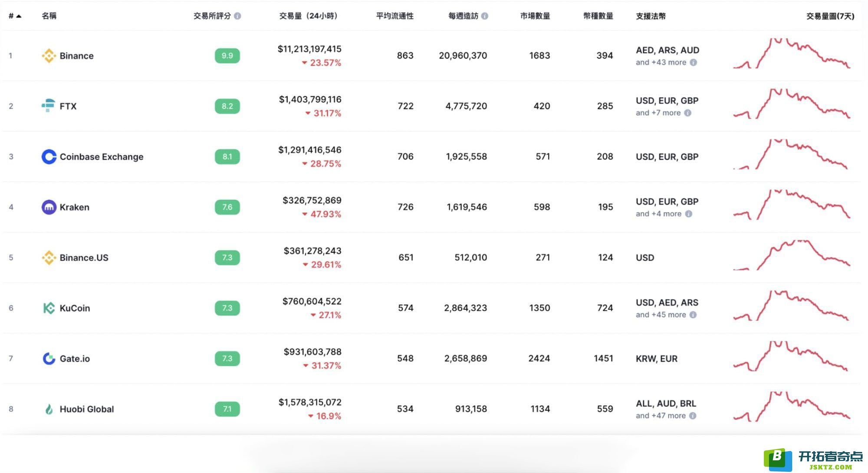Click KuCoin volume $760,604,522
868x473 pixels.
pos(312,301)
